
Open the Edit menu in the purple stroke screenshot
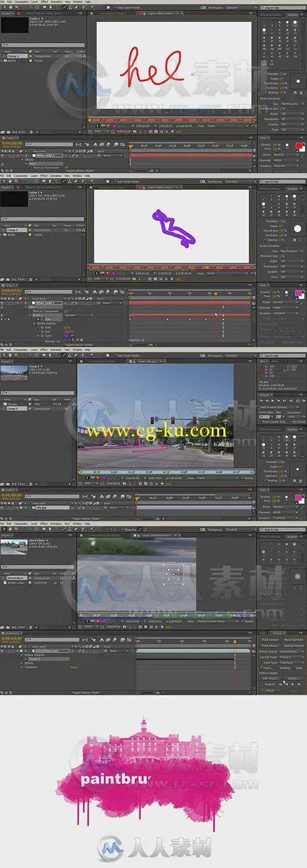pyautogui.click(x=9, y=175)
